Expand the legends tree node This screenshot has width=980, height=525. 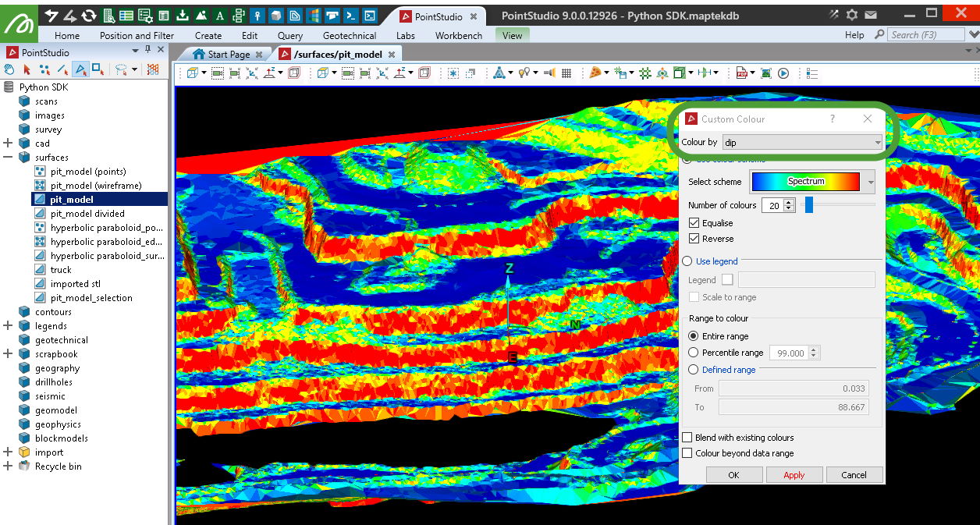8,326
